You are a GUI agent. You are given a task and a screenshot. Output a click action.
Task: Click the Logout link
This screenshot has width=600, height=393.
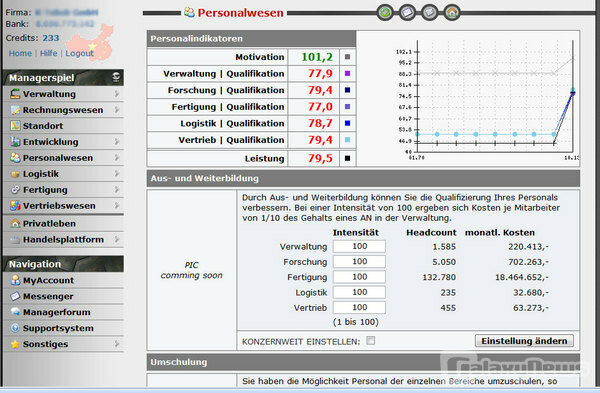[79, 53]
